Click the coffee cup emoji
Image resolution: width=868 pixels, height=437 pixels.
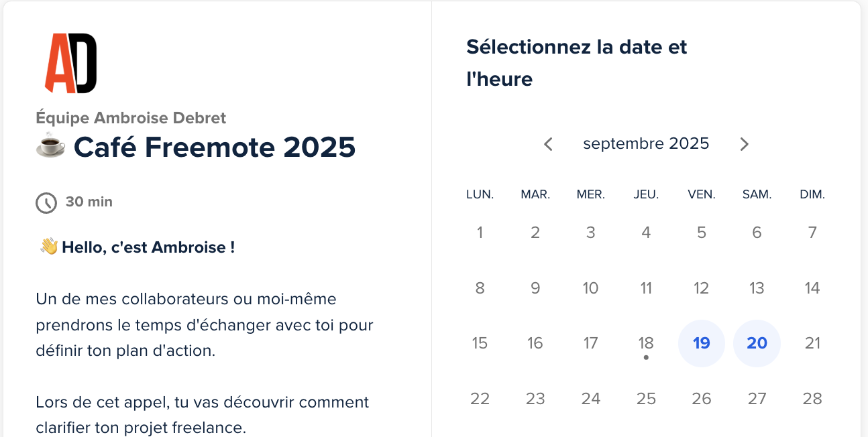point(50,146)
